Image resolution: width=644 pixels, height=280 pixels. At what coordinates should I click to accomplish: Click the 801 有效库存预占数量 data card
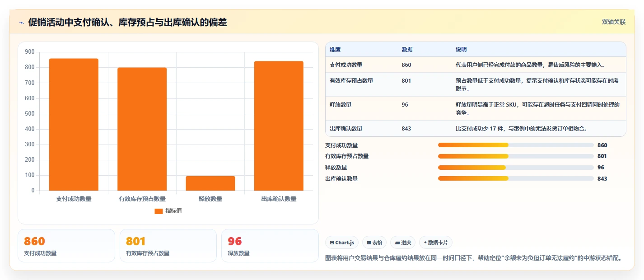coord(168,246)
